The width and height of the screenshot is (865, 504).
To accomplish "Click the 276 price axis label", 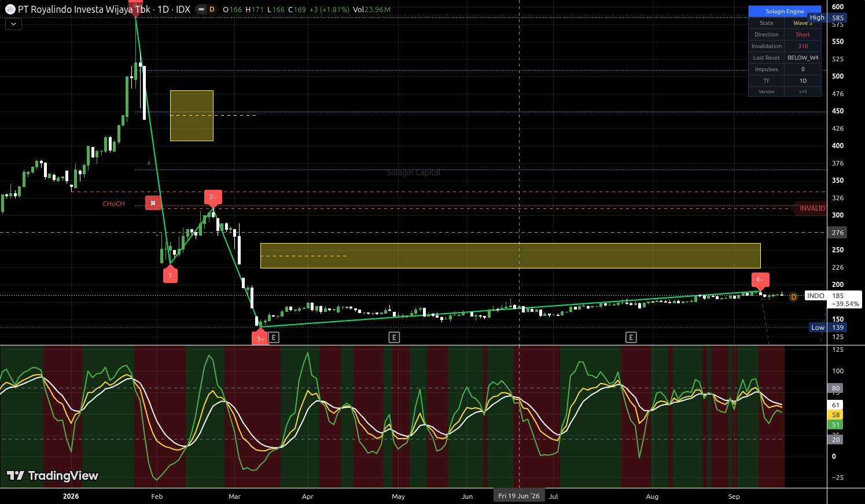I will tap(838, 233).
